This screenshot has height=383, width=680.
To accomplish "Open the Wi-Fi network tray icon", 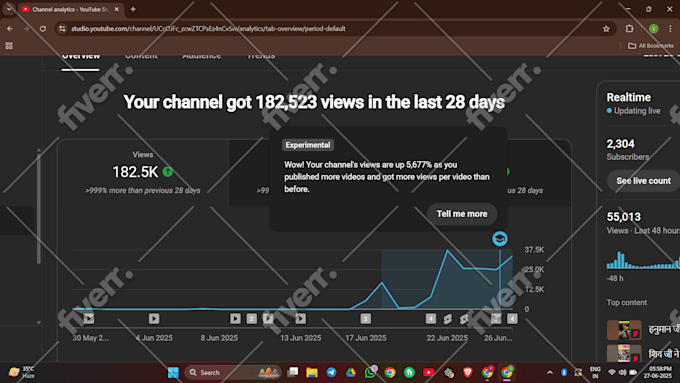I will [611, 372].
